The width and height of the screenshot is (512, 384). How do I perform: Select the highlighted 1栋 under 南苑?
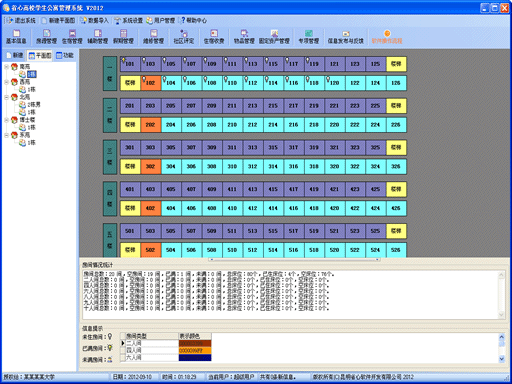pyautogui.click(x=32, y=74)
